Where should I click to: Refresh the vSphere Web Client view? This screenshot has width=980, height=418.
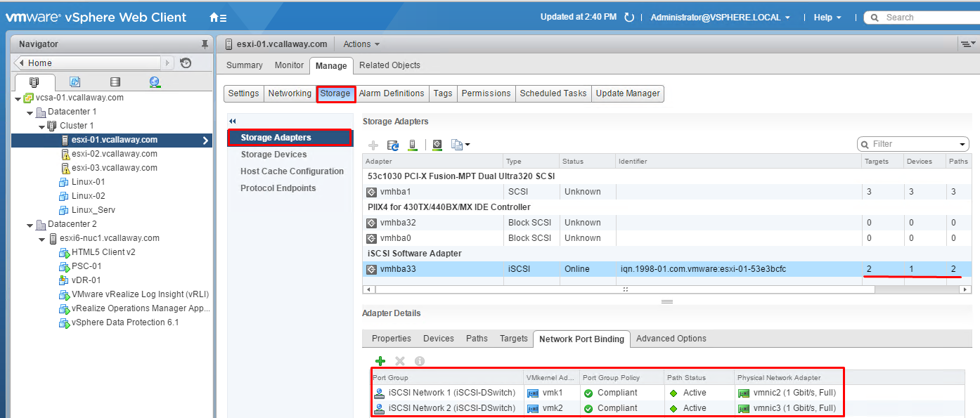coord(629,18)
